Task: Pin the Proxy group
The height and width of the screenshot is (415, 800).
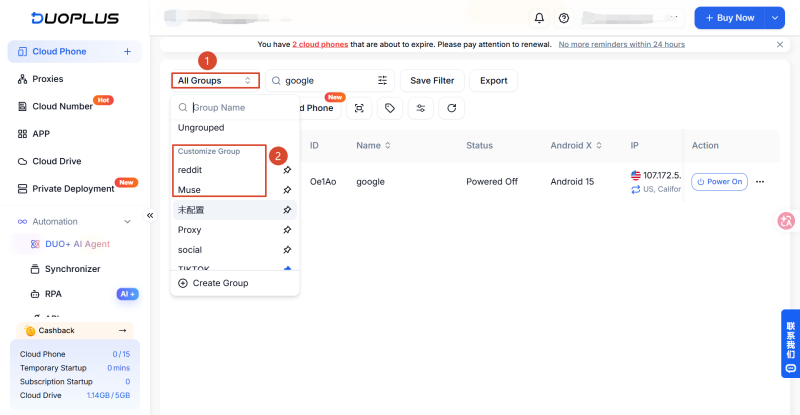Action: tap(287, 230)
